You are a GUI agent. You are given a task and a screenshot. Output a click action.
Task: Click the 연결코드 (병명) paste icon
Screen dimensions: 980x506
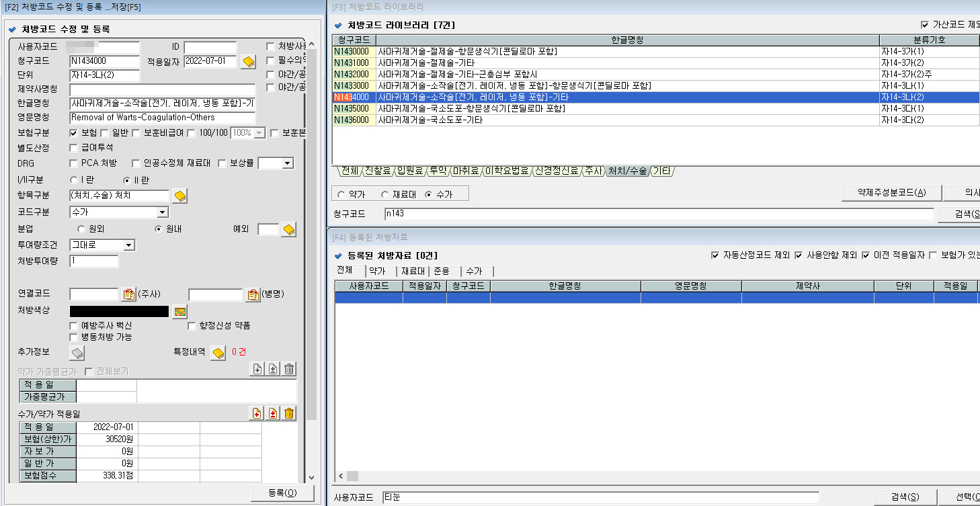[x=253, y=294]
